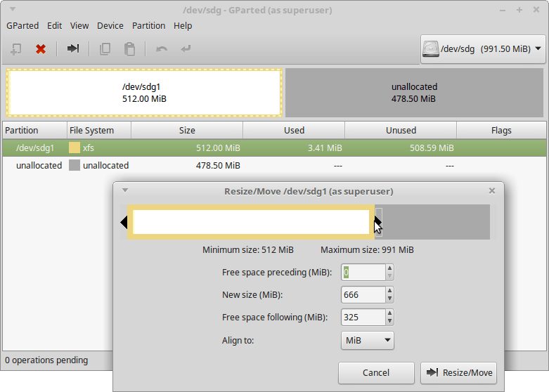Decrease New size with down arrow
This screenshot has height=392, width=549.
389,299
